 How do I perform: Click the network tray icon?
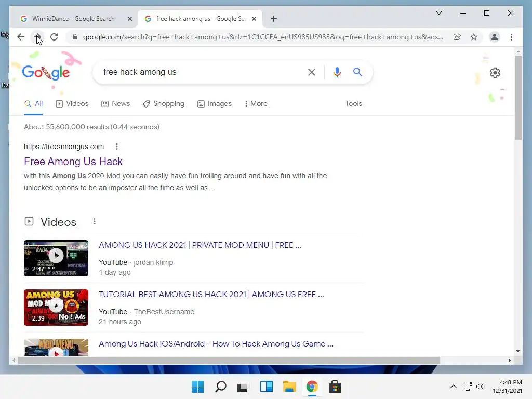(468, 387)
